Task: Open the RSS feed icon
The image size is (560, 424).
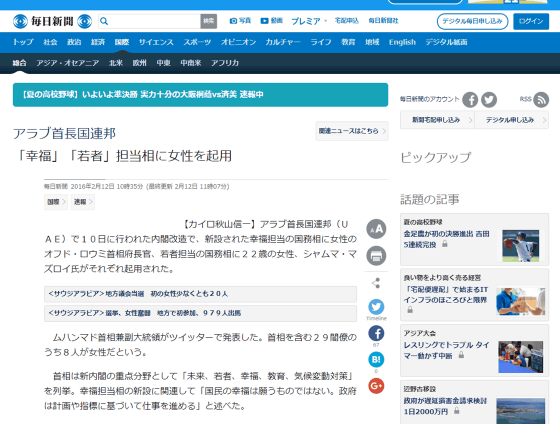Action: (x=541, y=100)
